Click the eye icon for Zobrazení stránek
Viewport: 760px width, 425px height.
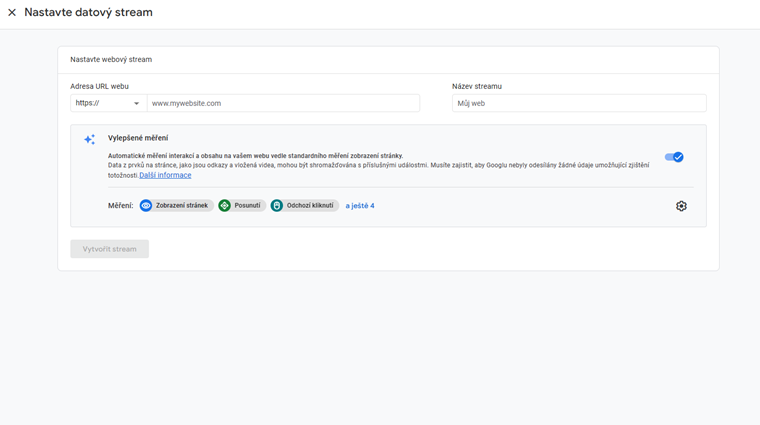coord(146,206)
